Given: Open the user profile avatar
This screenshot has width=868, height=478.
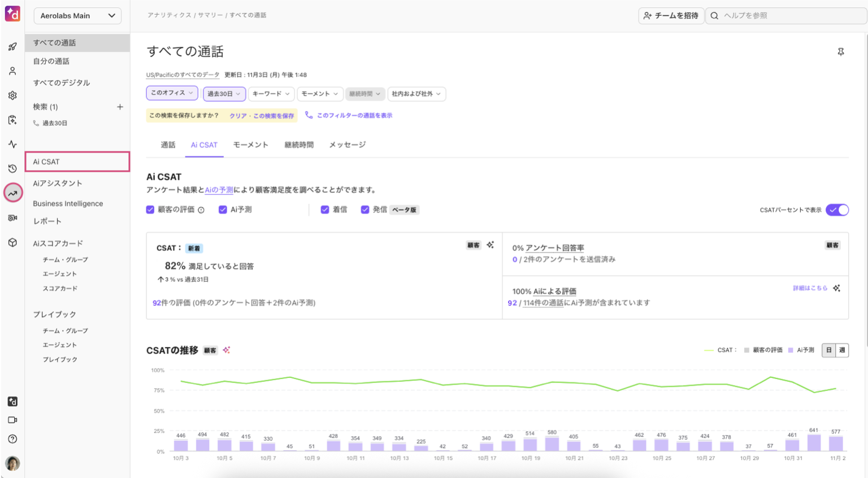Looking at the screenshot, I should tap(12, 463).
